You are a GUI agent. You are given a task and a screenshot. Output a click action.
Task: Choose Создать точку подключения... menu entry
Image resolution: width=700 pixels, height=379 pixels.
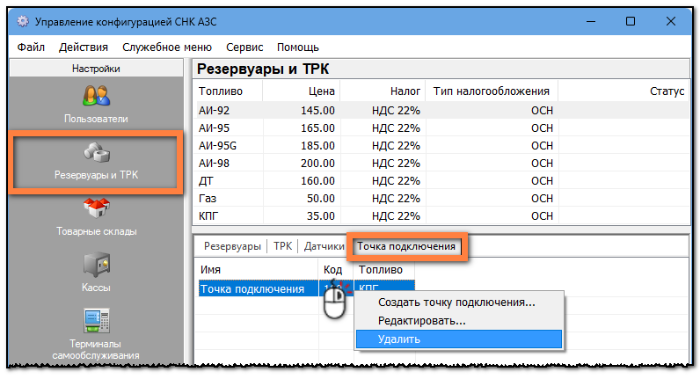[459, 302]
